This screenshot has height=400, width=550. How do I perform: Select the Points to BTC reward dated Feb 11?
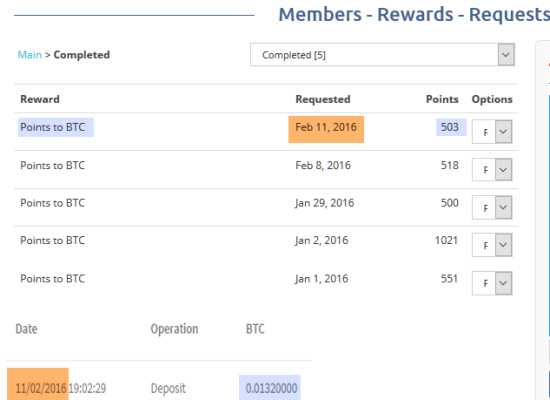pos(53,127)
